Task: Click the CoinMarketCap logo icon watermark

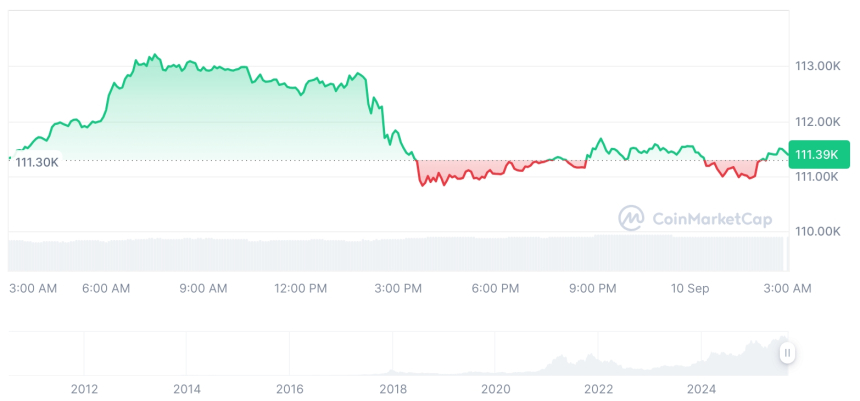Action: (x=630, y=218)
